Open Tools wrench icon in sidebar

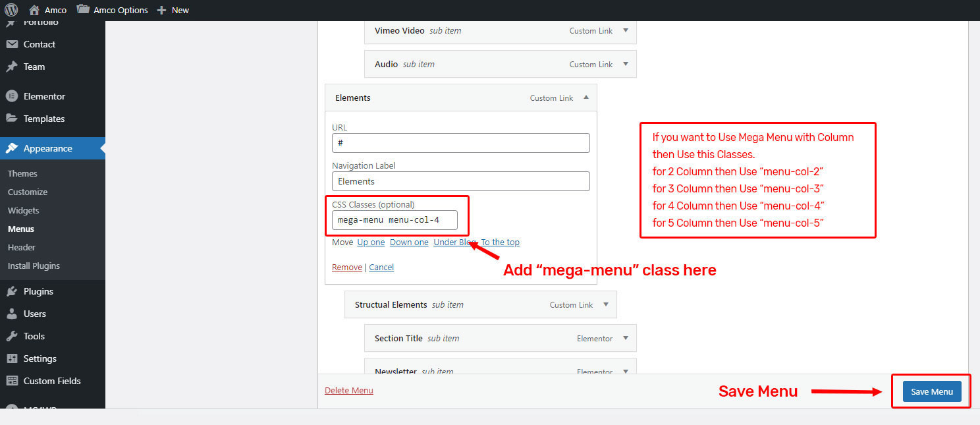click(x=11, y=336)
